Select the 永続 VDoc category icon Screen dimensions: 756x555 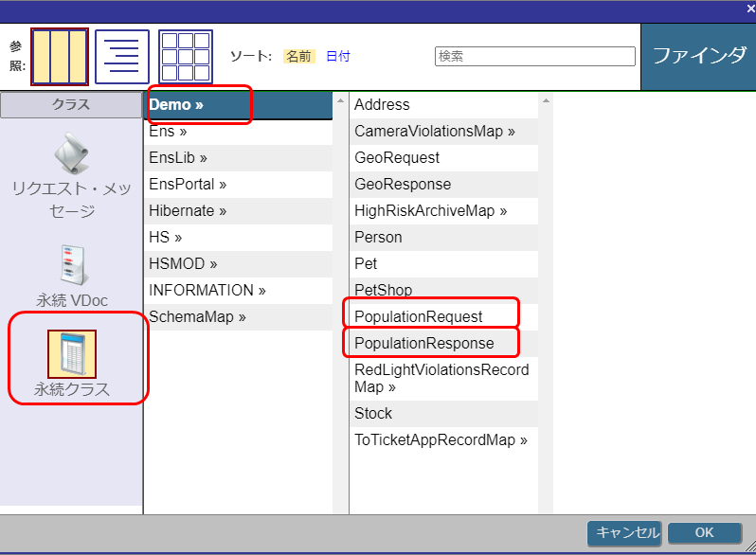coord(72,267)
